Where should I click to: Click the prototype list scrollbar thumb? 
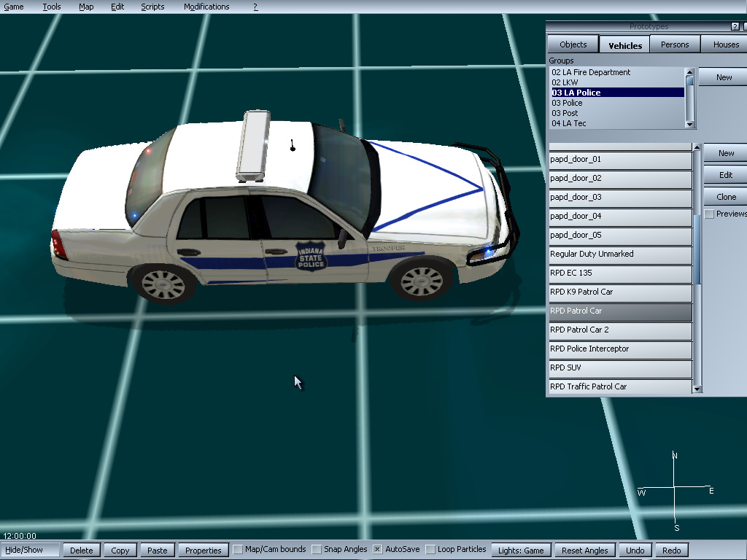click(x=697, y=249)
